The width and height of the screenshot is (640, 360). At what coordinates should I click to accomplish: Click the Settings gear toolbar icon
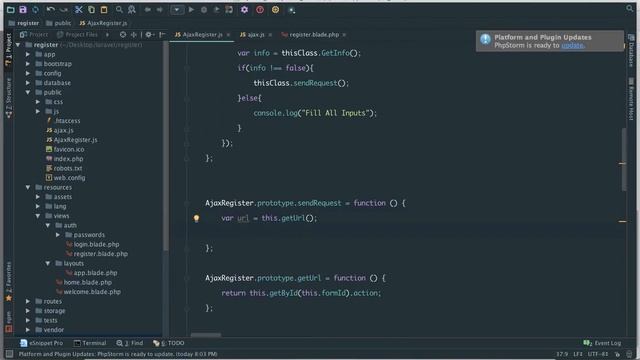pyautogui.click(x=244, y=9)
